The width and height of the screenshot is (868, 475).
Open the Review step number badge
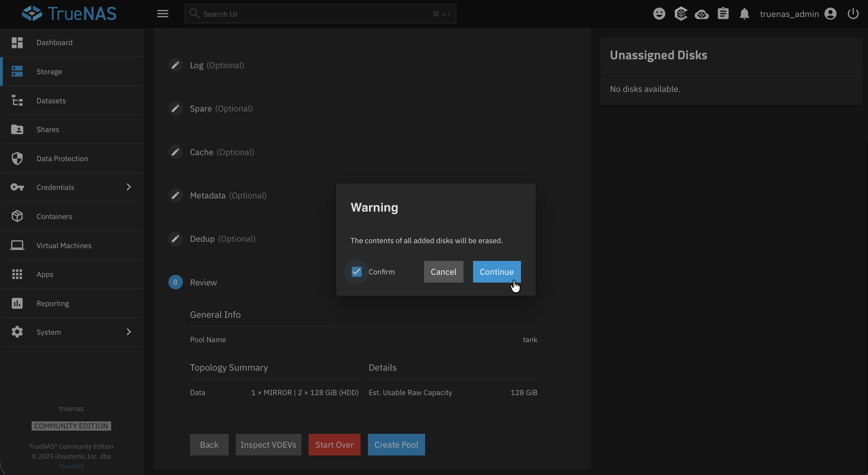click(x=175, y=282)
